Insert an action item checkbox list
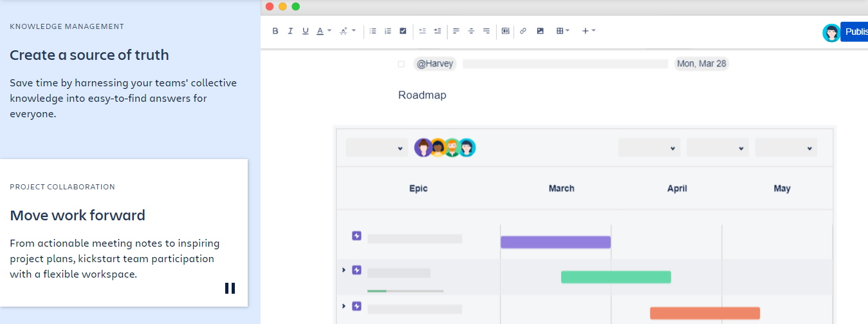Image resolution: width=868 pixels, height=324 pixels. pos(403,31)
